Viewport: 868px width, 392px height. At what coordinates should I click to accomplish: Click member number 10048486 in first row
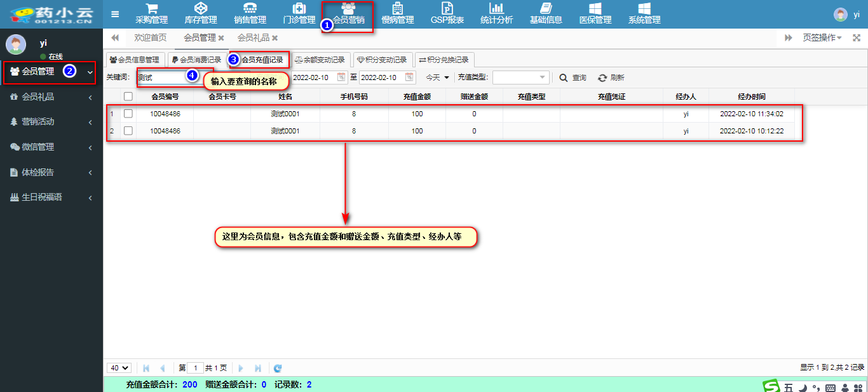pyautogui.click(x=165, y=114)
